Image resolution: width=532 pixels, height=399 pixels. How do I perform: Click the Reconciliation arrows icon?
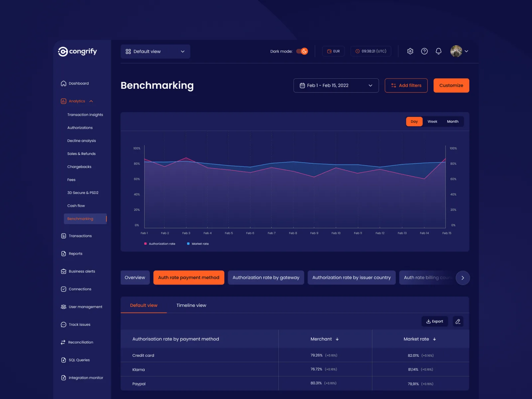tap(63, 342)
